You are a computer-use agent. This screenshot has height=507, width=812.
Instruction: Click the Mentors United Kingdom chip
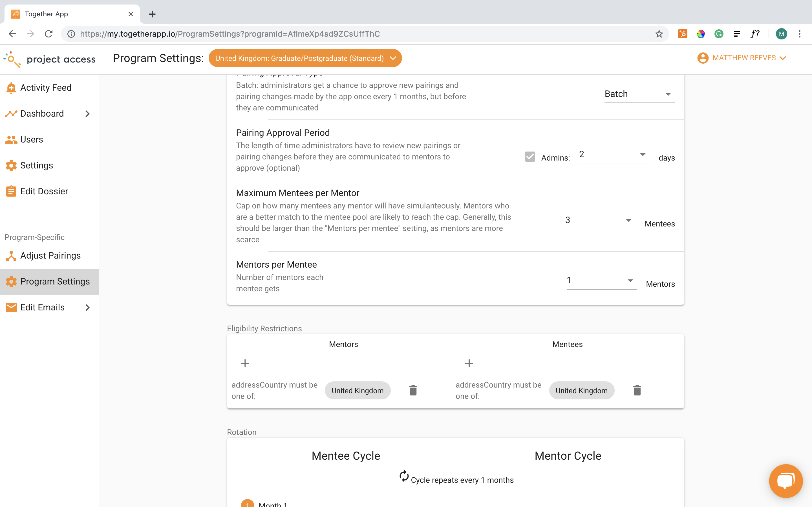coord(357,391)
